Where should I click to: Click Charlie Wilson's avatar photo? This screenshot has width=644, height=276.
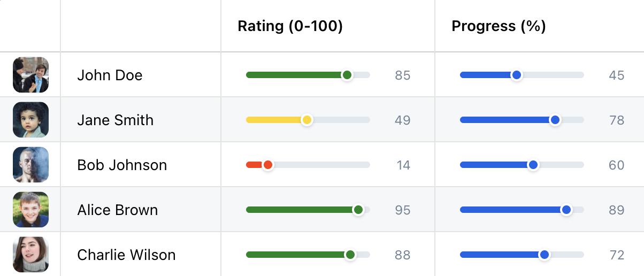click(x=30, y=255)
